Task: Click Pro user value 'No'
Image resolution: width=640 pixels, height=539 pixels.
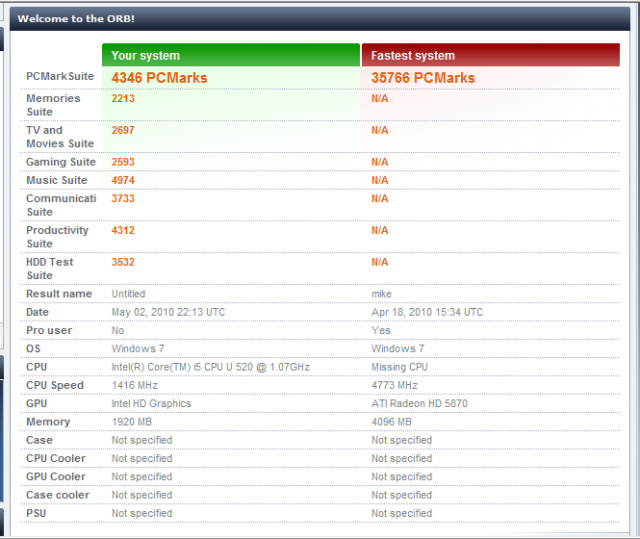Action: 118,330
